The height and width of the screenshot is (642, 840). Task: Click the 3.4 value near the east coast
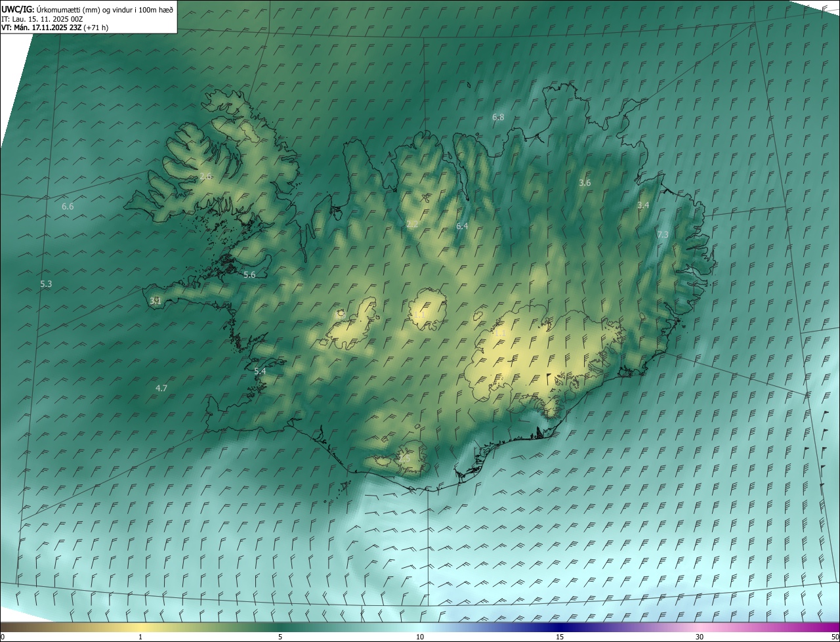click(x=643, y=205)
